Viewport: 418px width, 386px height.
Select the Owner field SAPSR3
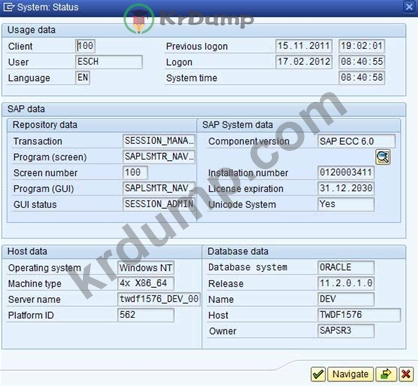346,331
